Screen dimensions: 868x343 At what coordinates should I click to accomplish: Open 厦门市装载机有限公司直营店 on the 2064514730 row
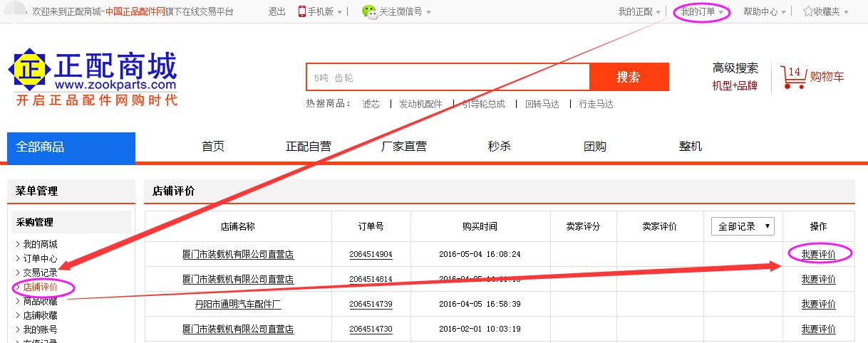[x=238, y=329]
